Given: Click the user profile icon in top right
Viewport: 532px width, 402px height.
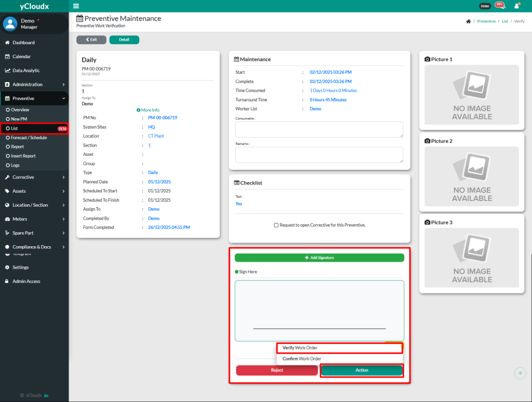Looking at the screenshot, I should click(x=516, y=6).
